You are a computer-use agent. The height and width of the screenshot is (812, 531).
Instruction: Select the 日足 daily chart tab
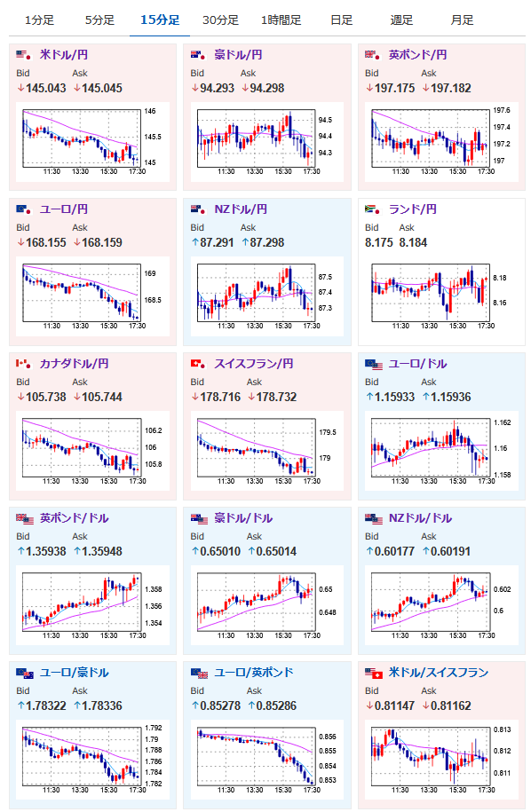341,20
